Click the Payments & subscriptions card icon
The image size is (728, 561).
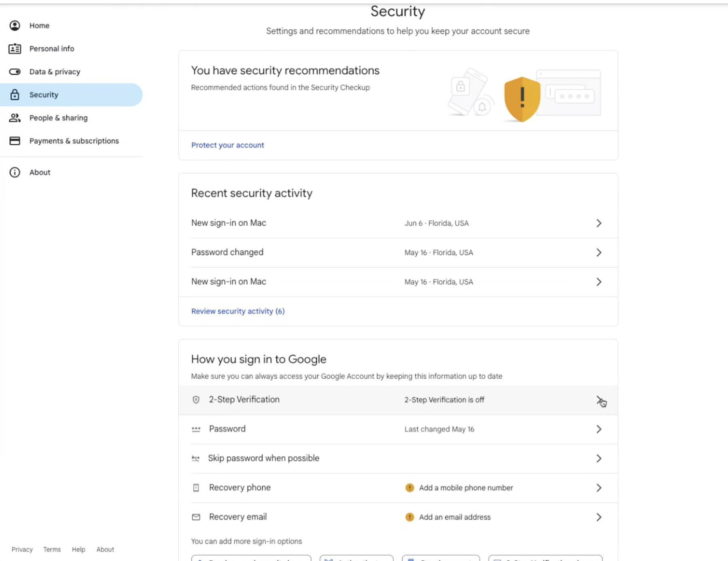click(15, 141)
